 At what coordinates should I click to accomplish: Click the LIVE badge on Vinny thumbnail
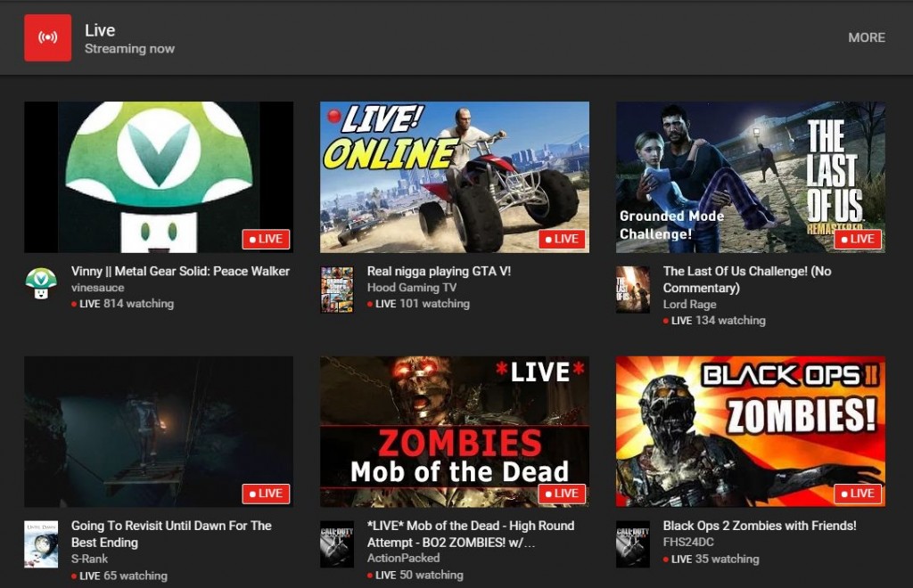click(x=266, y=239)
